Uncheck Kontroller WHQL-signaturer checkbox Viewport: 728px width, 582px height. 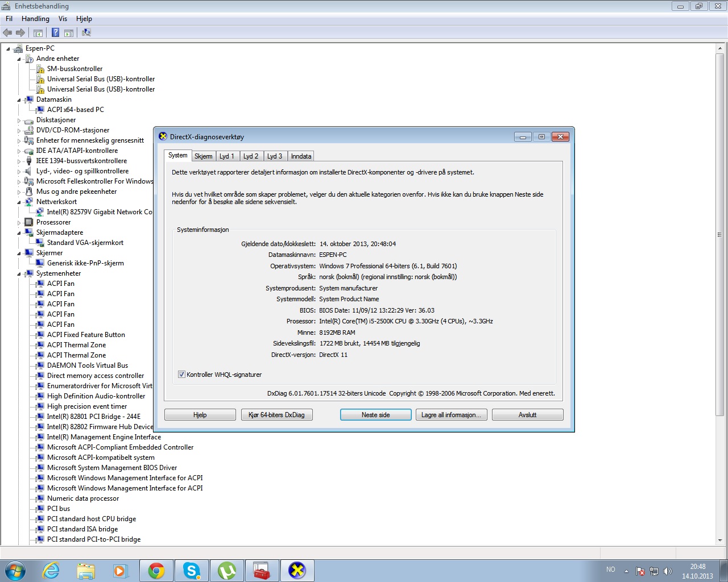coord(181,375)
